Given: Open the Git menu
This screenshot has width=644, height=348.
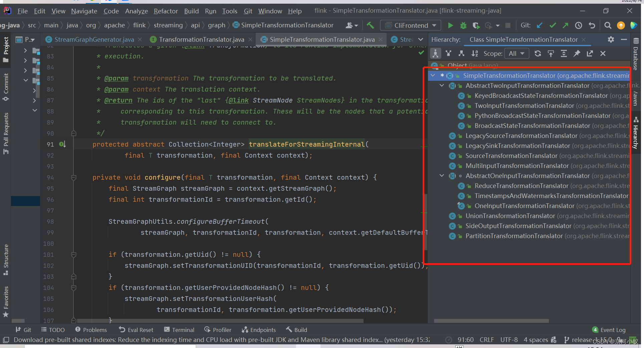Looking at the screenshot, I should point(248,11).
